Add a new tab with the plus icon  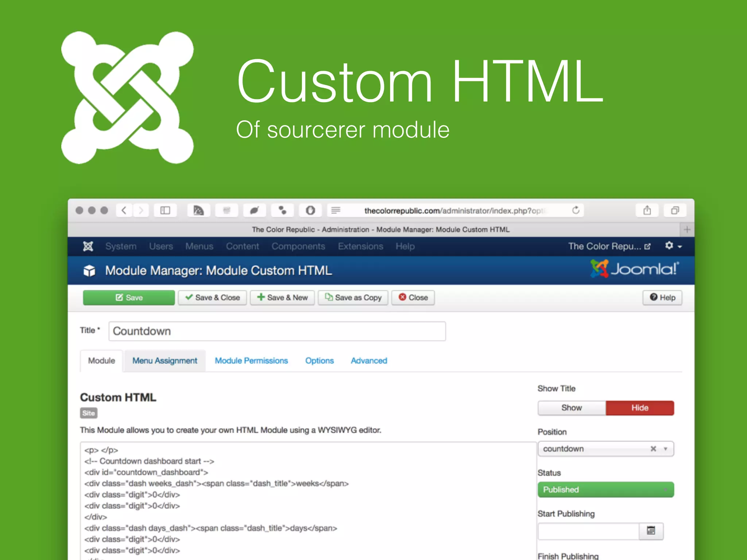pyautogui.click(x=687, y=230)
